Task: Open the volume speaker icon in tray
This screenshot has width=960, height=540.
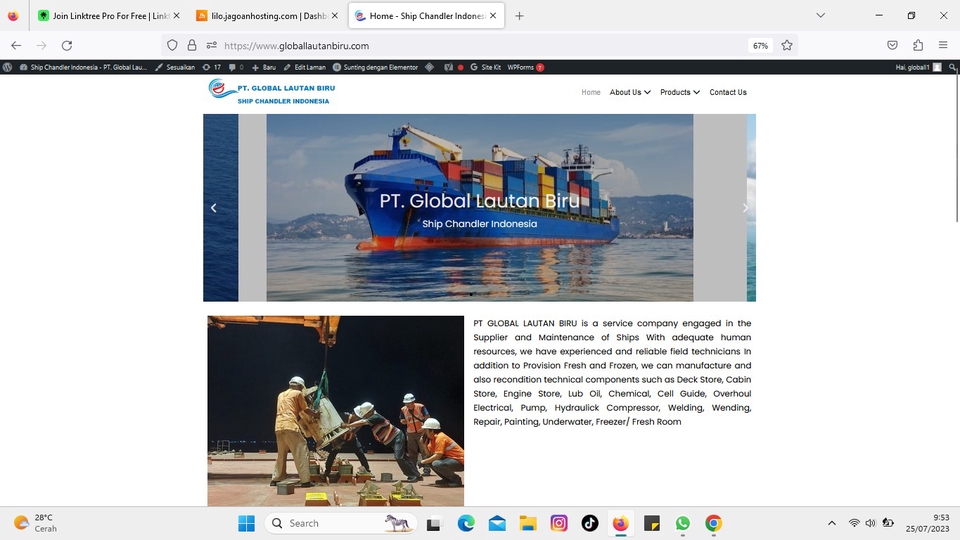Action: coord(871,523)
